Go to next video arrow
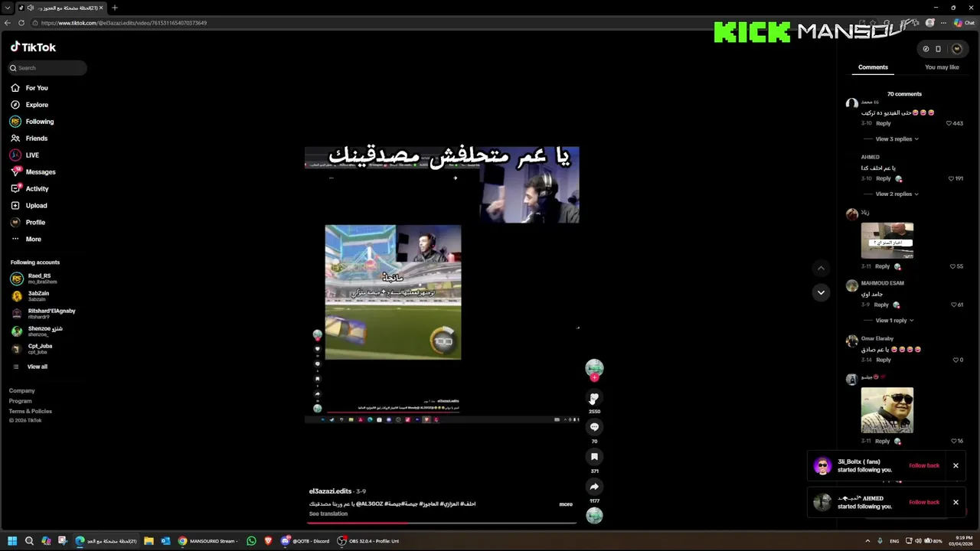The width and height of the screenshot is (980, 551). 821,292
